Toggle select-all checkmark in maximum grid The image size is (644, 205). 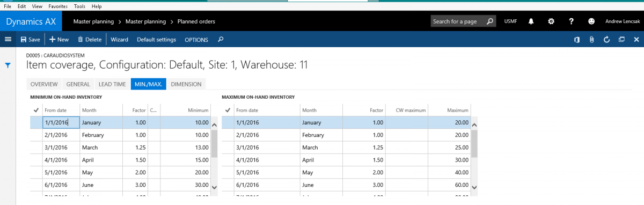(228, 110)
